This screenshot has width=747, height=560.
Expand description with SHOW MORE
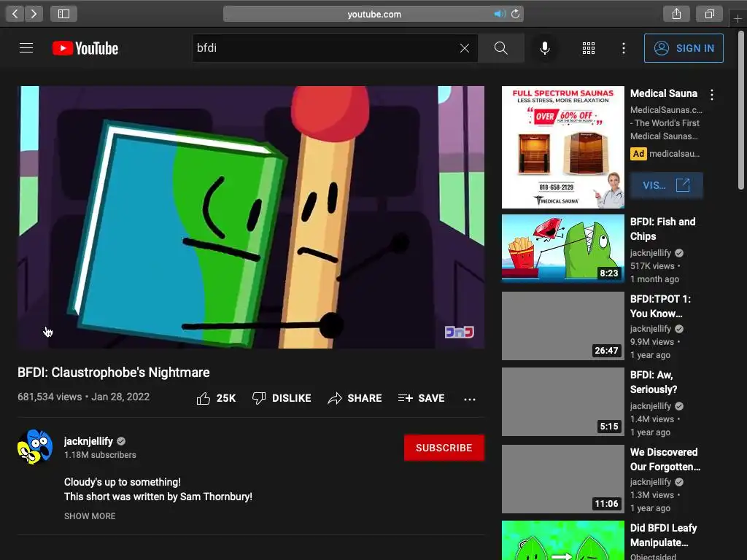tap(90, 516)
